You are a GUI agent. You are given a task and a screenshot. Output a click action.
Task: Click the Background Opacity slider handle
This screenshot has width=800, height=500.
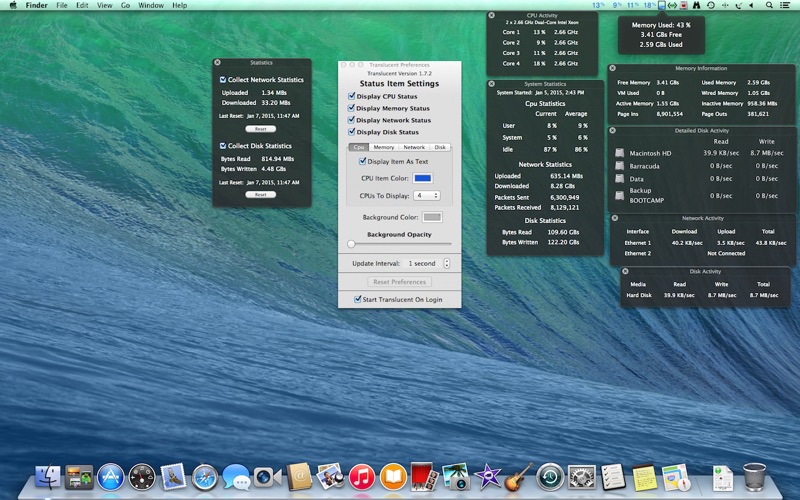(351, 244)
